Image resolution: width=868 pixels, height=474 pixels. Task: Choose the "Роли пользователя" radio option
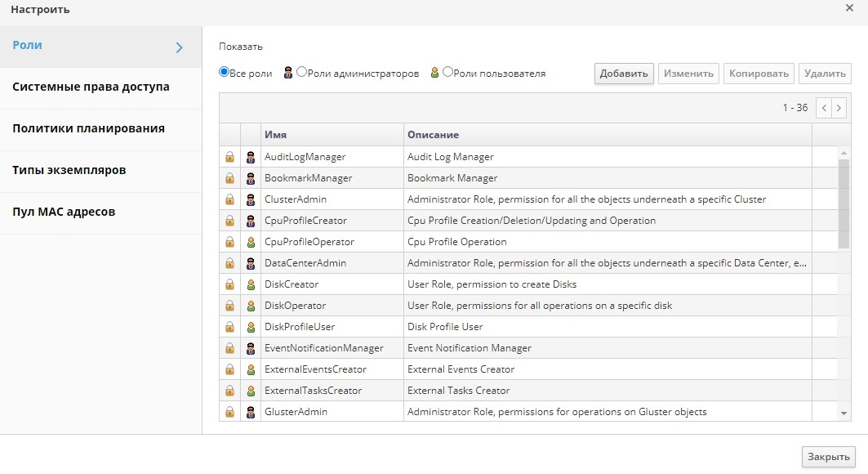coord(447,72)
